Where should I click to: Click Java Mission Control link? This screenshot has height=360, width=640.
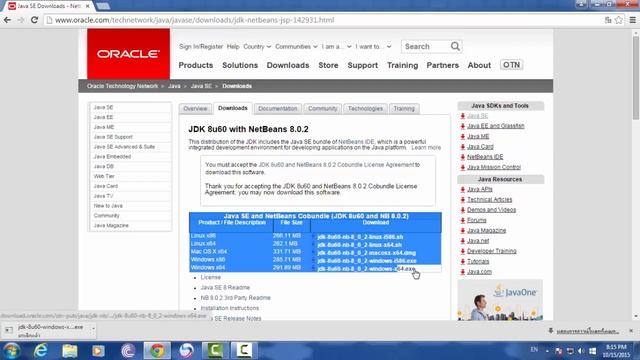point(493,167)
